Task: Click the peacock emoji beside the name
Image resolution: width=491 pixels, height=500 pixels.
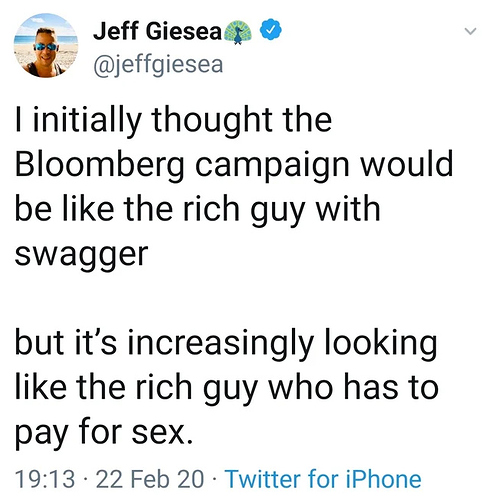Action: click(x=238, y=32)
